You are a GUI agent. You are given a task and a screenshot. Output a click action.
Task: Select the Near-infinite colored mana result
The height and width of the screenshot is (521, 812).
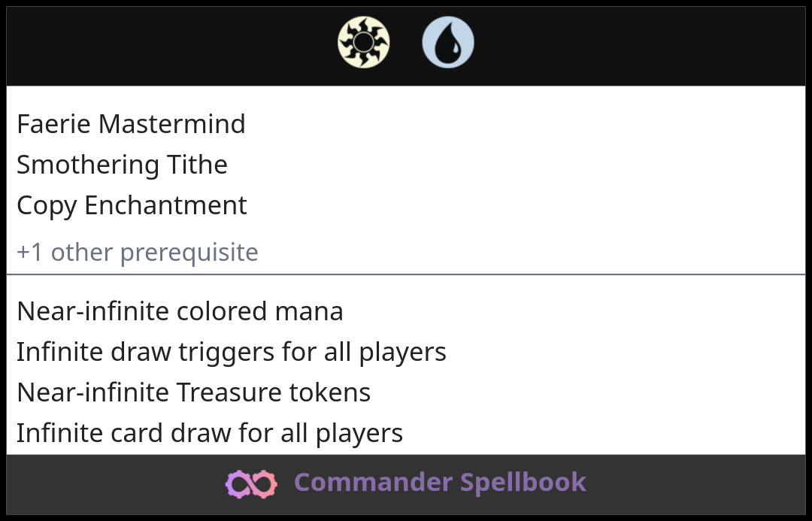tap(180, 311)
